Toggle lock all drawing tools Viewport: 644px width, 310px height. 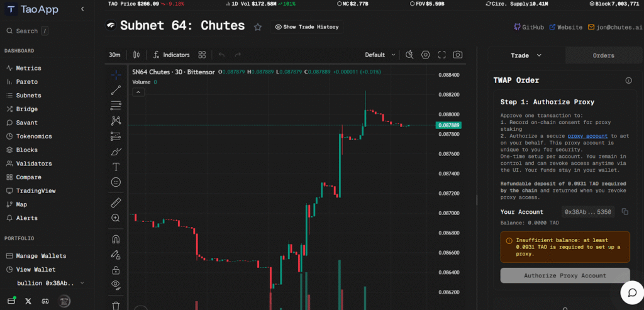tap(116, 270)
